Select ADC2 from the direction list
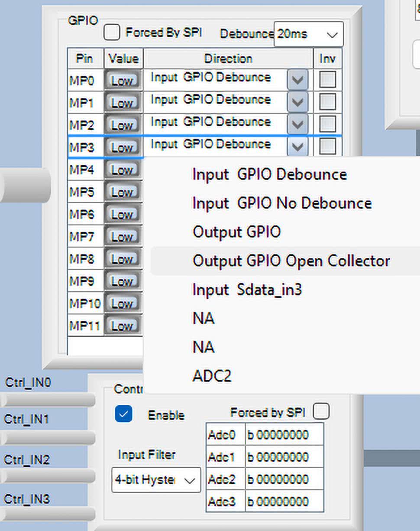This screenshot has height=531, width=420. (212, 376)
